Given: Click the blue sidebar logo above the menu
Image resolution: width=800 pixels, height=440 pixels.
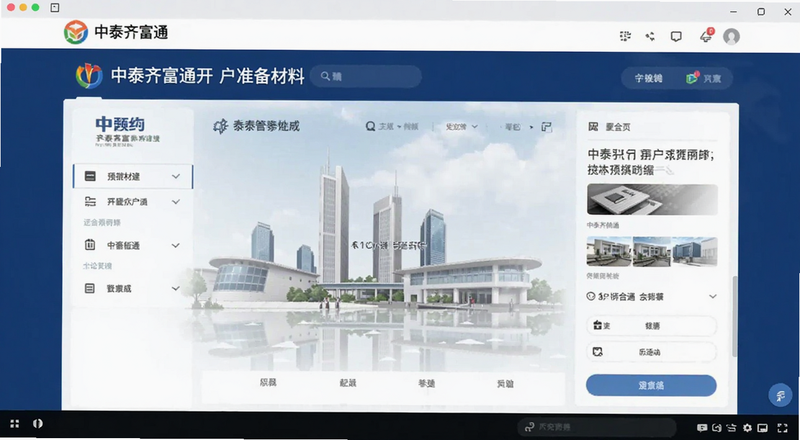Looking at the screenshot, I should pos(120,124).
